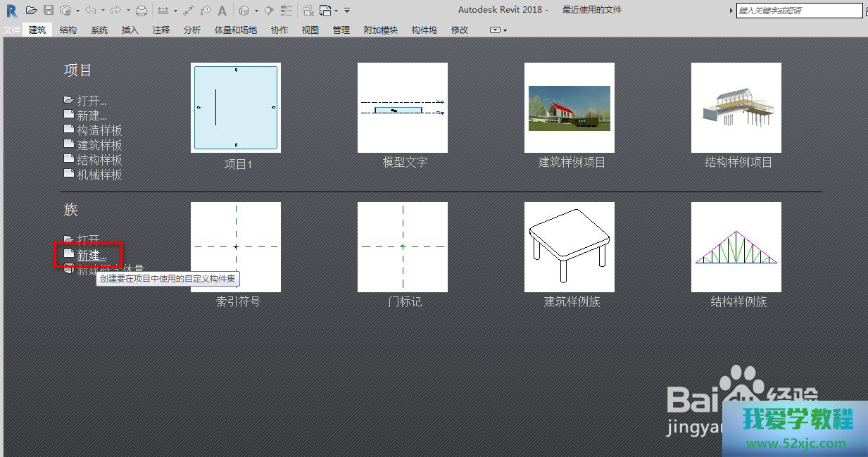Click the Thin Lines icon in toolbar

click(x=286, y=11)
